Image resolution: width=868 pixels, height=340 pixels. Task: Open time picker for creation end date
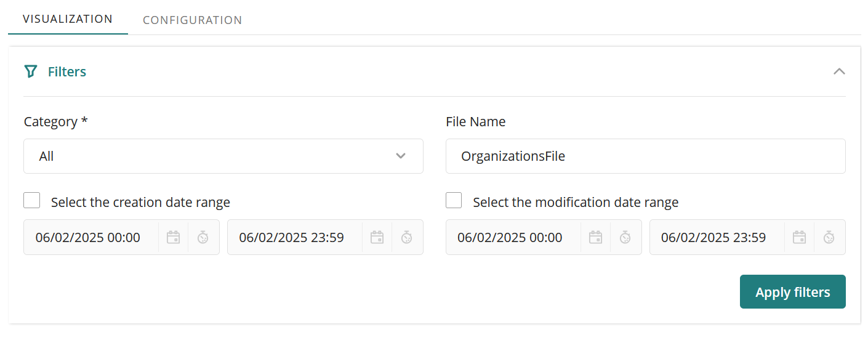tap(407, 237)
